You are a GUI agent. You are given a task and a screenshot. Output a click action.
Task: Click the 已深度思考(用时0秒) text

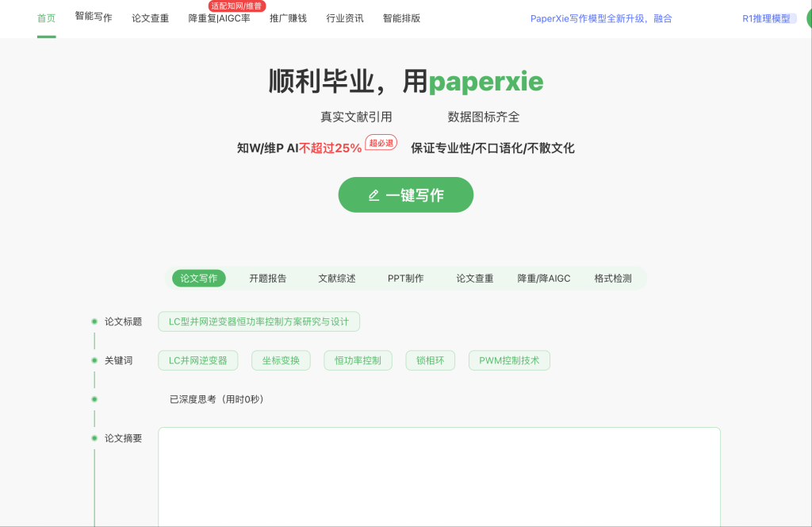(216, 399)
